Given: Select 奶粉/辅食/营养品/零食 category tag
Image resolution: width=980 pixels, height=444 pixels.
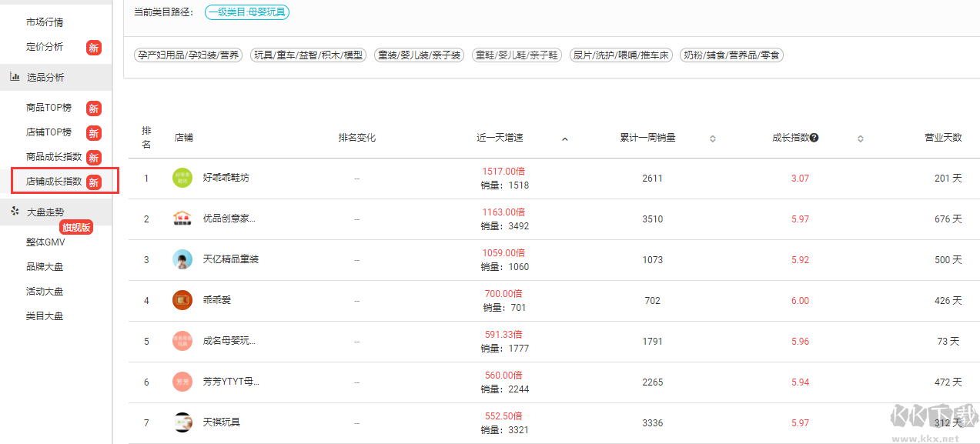Looking at the screenshot, I should [x=731, y=55].
